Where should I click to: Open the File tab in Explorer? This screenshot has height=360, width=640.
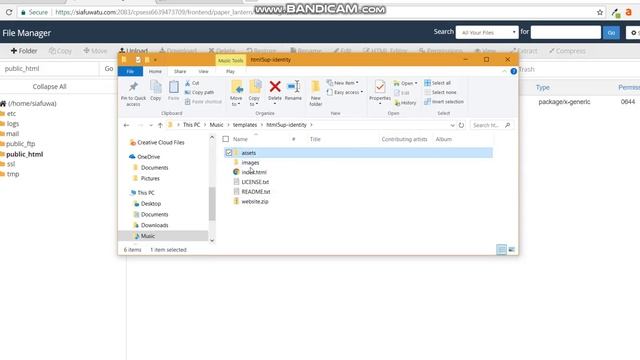click(130, 71)
